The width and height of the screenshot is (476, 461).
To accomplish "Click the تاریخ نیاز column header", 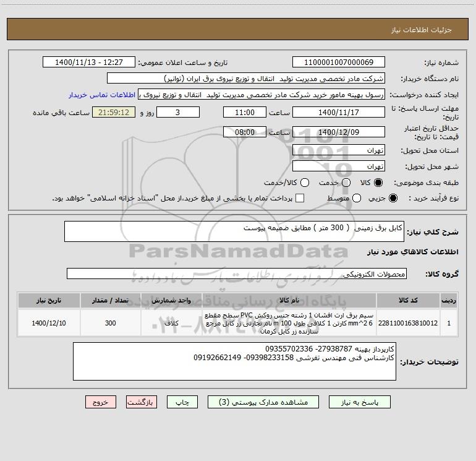I will [49, 300].
